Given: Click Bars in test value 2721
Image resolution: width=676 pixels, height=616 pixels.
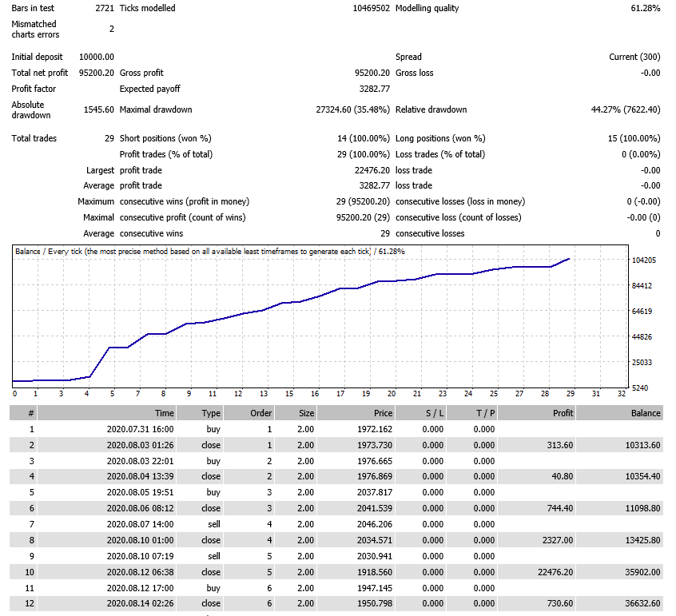Looking at the screenshot, I should [x=105, y=8].
